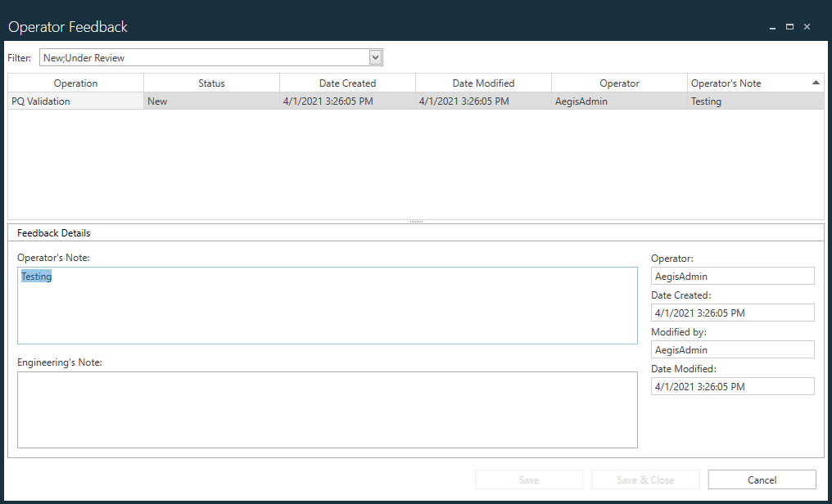Click the Date Created column header

point(347,83)
